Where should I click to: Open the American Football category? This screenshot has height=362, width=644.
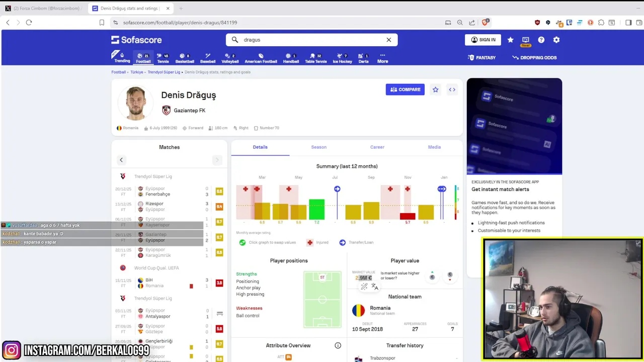point(261,58)
